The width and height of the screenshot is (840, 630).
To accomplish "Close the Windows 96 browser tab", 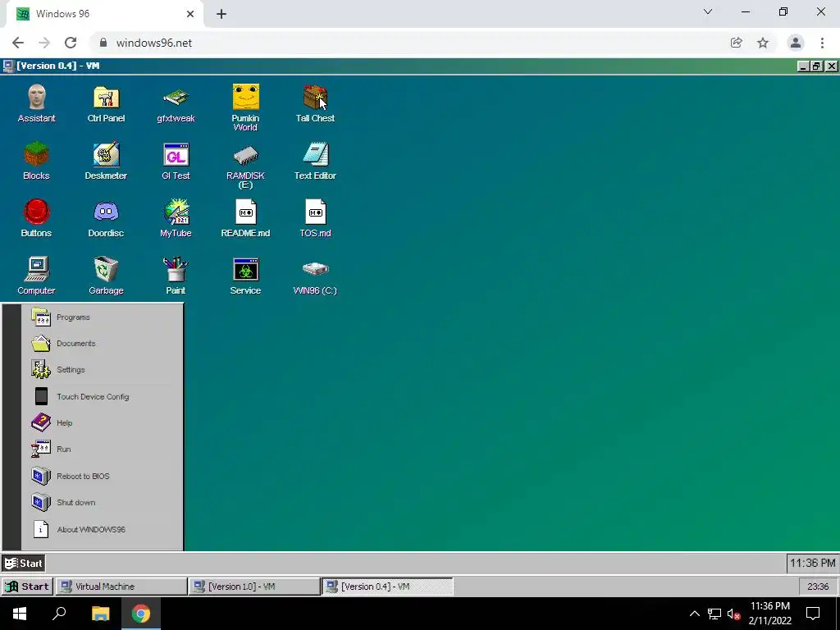I will coord(190,14).
